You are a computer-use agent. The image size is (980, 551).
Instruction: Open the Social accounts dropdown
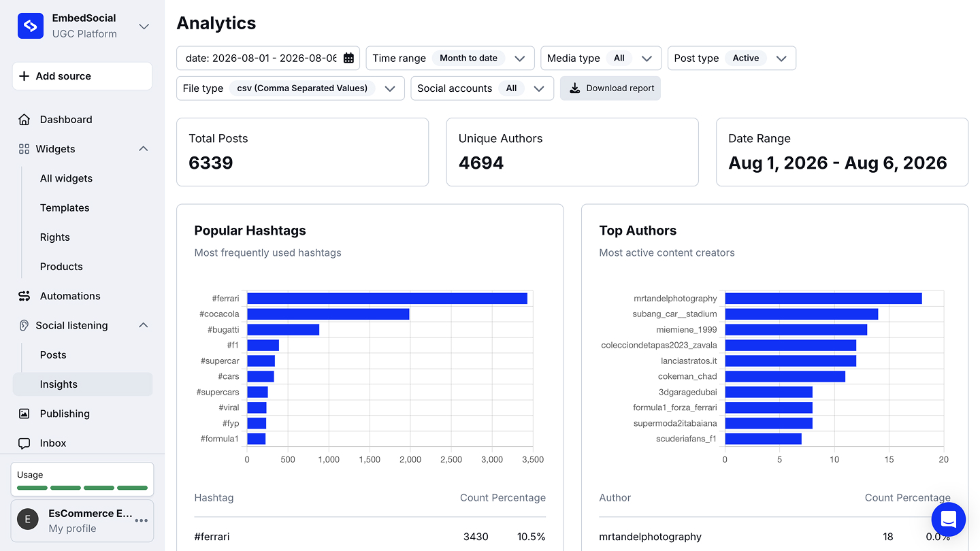[x=482, y=88]
